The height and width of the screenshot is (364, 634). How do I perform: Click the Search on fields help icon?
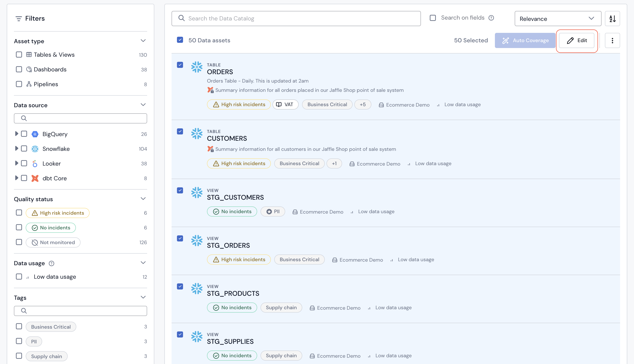(491, 18)
